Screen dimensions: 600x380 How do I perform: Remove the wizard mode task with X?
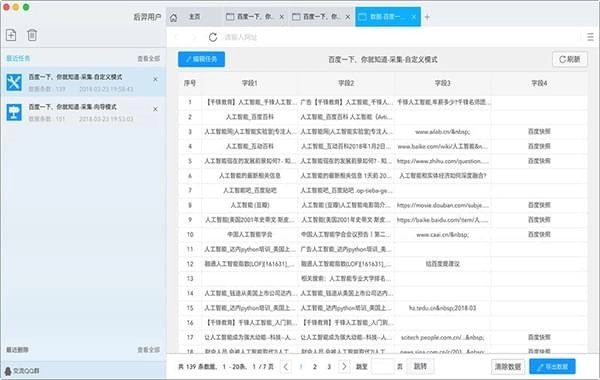coord(155,109)
